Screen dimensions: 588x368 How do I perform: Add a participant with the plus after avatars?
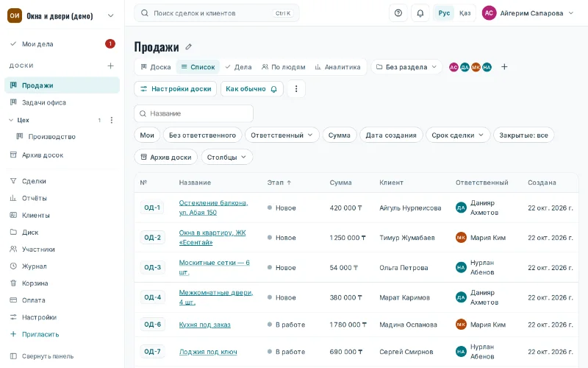(504, 67)
